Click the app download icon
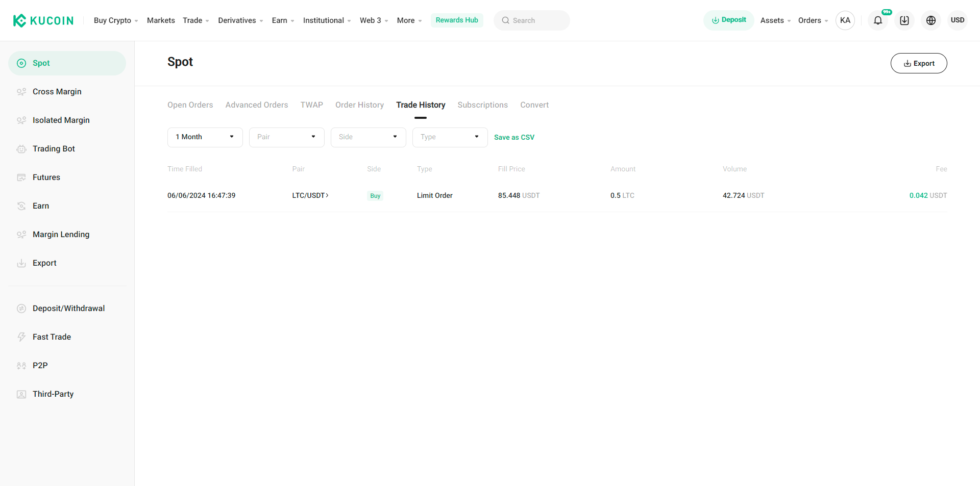 click(x=904, y=20)
